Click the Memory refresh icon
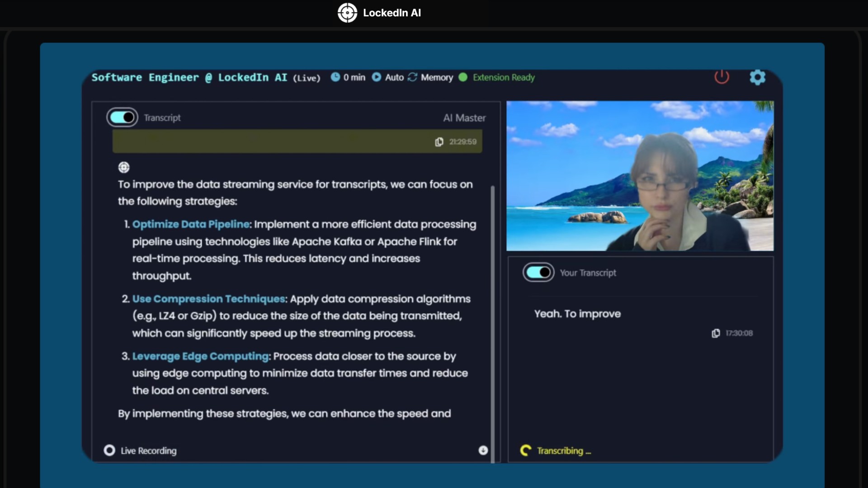Image resolution: width=868 pixels, height=488 pixels. pyautogui.click(x=412, y=77)
